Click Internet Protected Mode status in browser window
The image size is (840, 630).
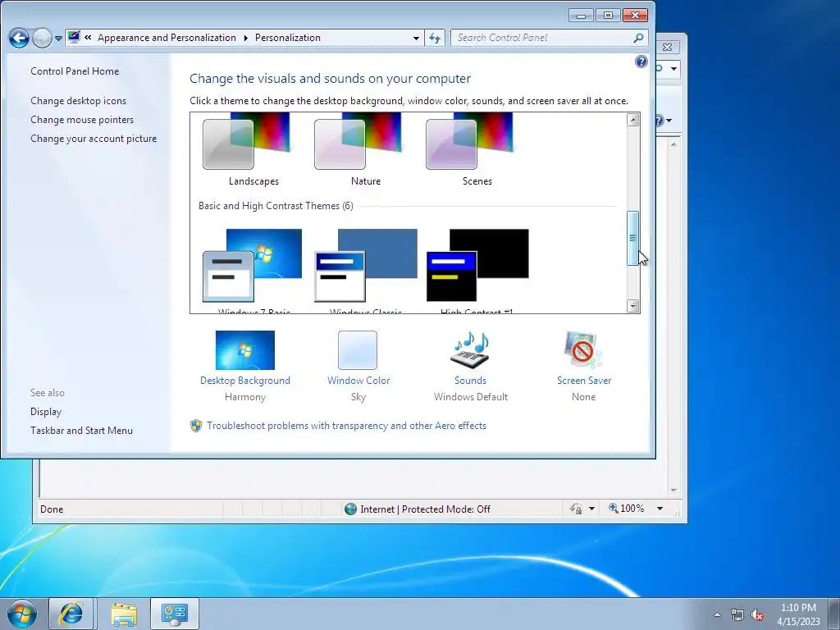[426, 509]
